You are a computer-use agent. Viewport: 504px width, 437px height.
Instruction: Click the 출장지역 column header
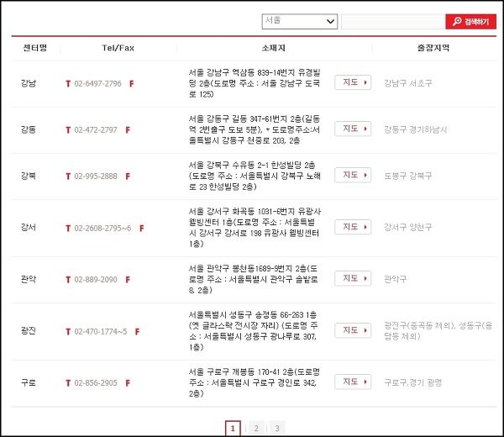pos(433,48)
